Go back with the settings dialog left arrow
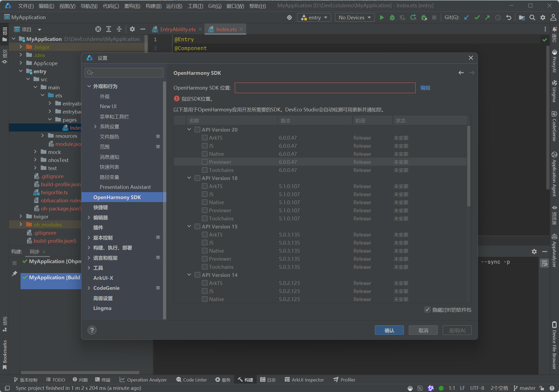 (x=461, y=73)
